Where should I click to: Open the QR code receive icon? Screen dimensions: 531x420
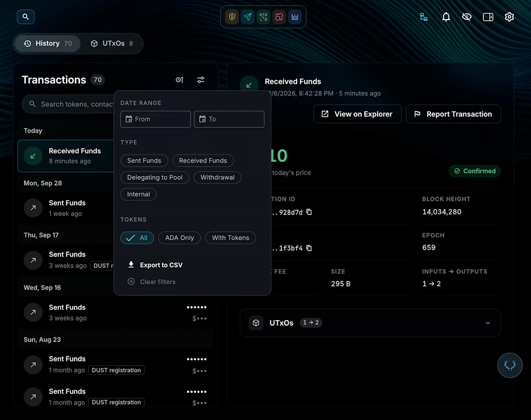(x=263, y=17)
